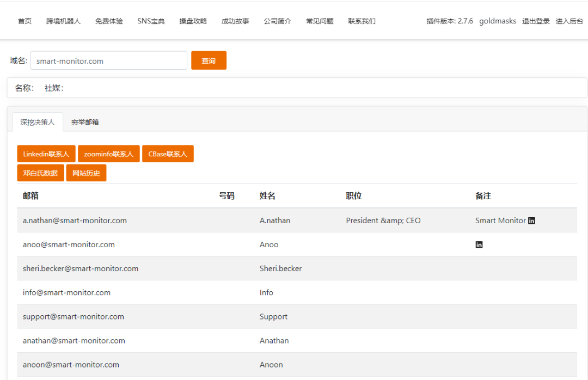Click name cell Support
The height and width of the screenshot is (380, 588).
pos(273,317)
